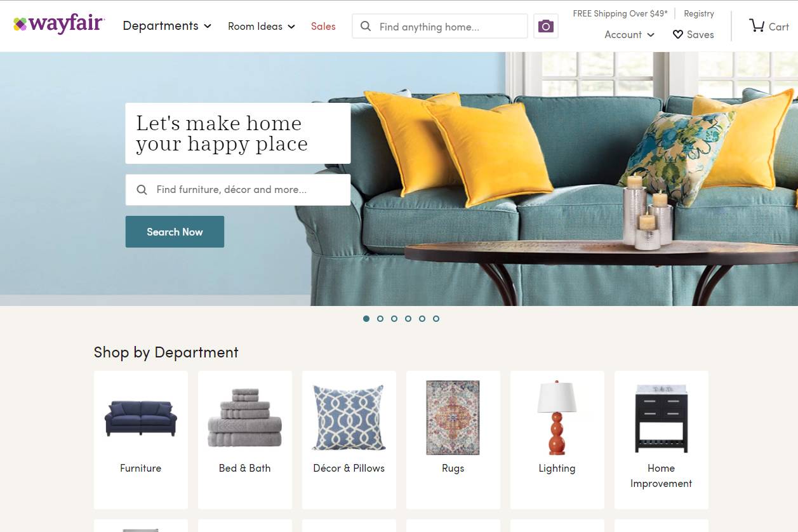The width and height of the screenshot is (798, 532).
Task: Open the Registry link
Action: tap(699, 13)
